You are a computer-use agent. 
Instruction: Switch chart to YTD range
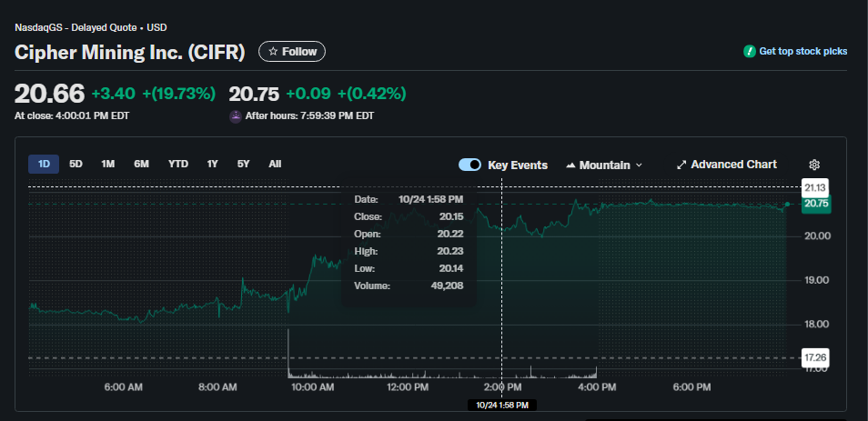coord(178,164)
